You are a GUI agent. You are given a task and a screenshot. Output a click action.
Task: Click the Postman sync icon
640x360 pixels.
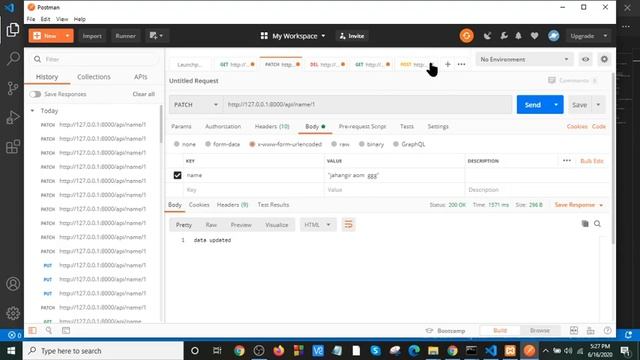[x=467, y=36]
